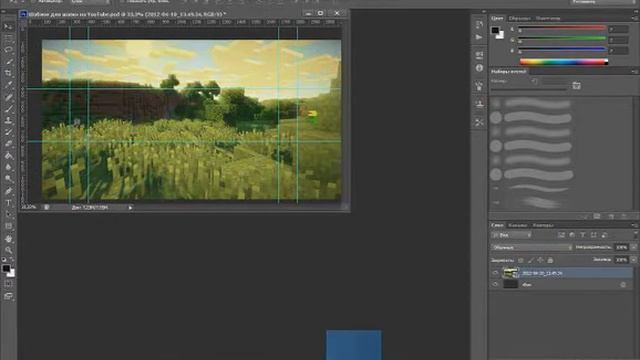Viewport: 640px width, 360px height.
Task: Select the Lasso tool
Action: (x=8, y=50)
